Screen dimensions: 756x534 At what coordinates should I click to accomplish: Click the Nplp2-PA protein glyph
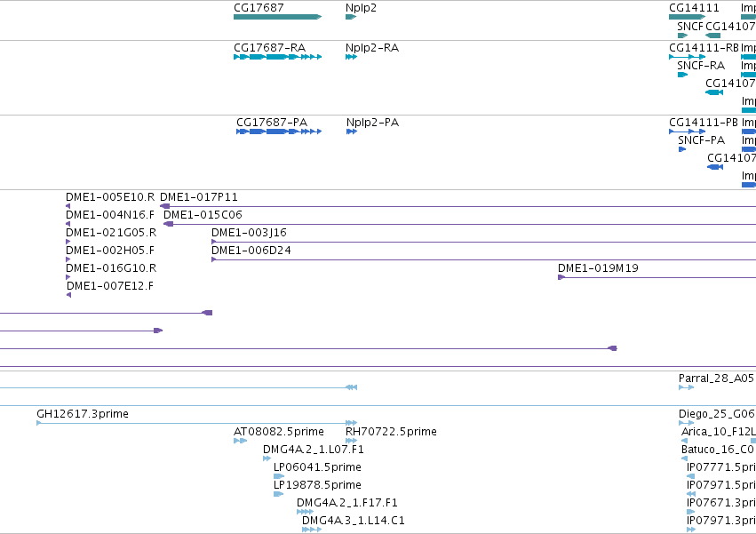(x=352, y=132)
